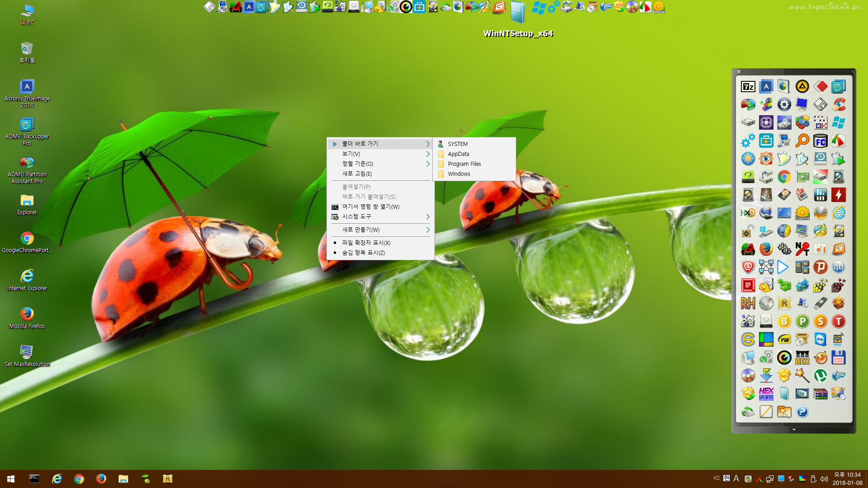Start AnyDesk red diamond icon in launcher
868x488 pixels.
pos(820,86)
